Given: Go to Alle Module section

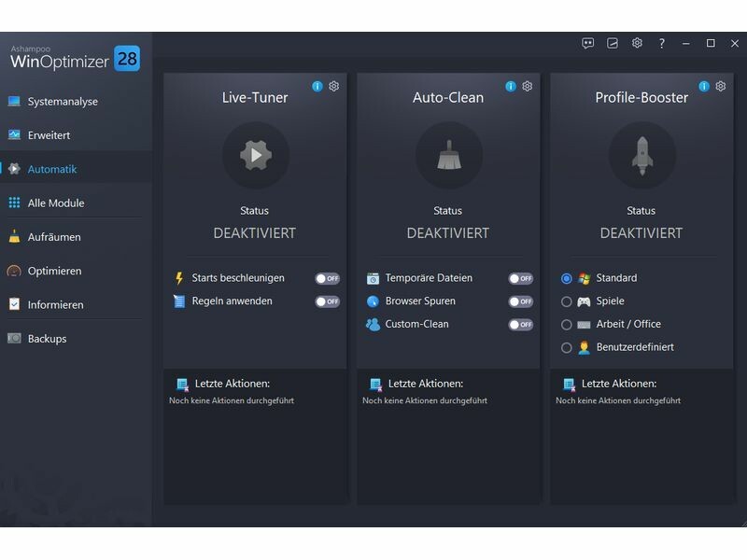Looking at the screenshot, I should 56,203.
